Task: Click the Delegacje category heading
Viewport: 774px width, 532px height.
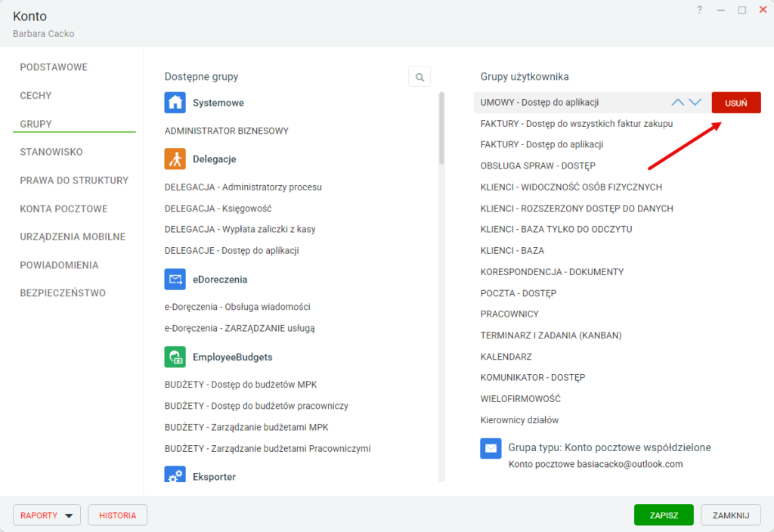Action: [214, 159]
